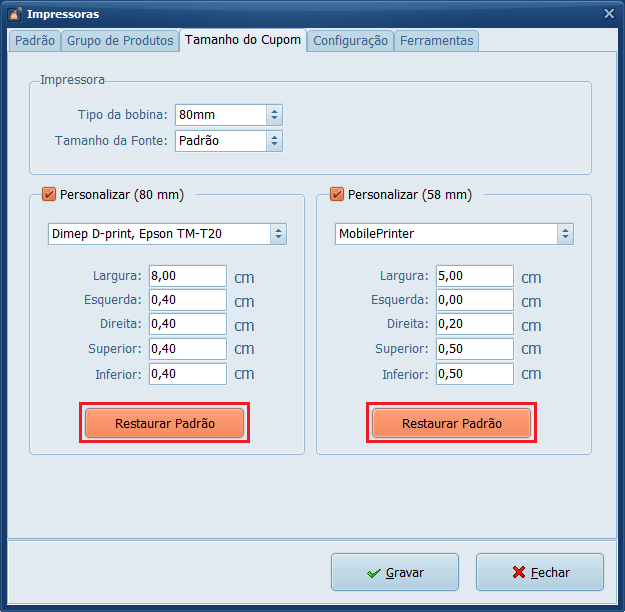Click the 80 mm Largura field

(187, 276)
